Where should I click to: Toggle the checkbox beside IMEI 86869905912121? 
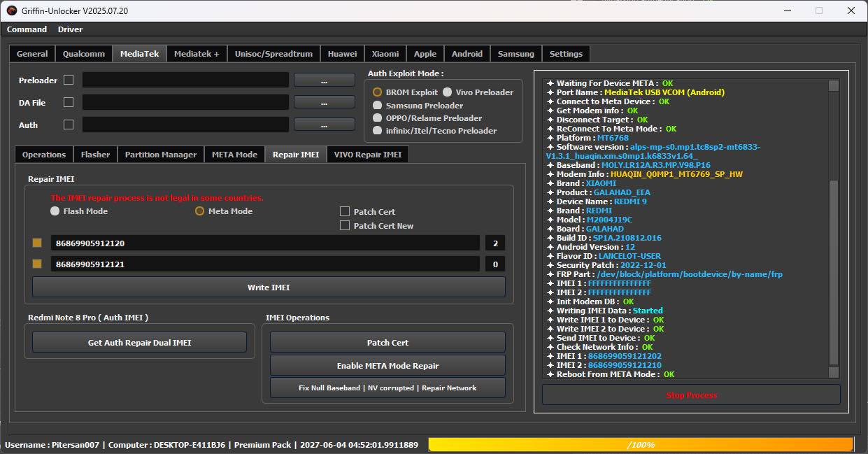[x=37, y=264]
